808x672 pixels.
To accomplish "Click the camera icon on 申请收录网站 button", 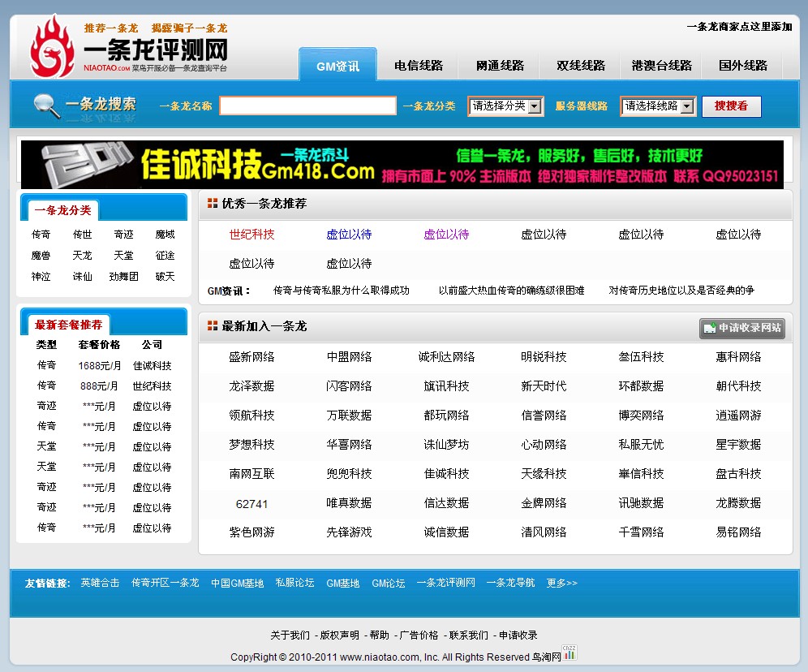I will (709, 329).
